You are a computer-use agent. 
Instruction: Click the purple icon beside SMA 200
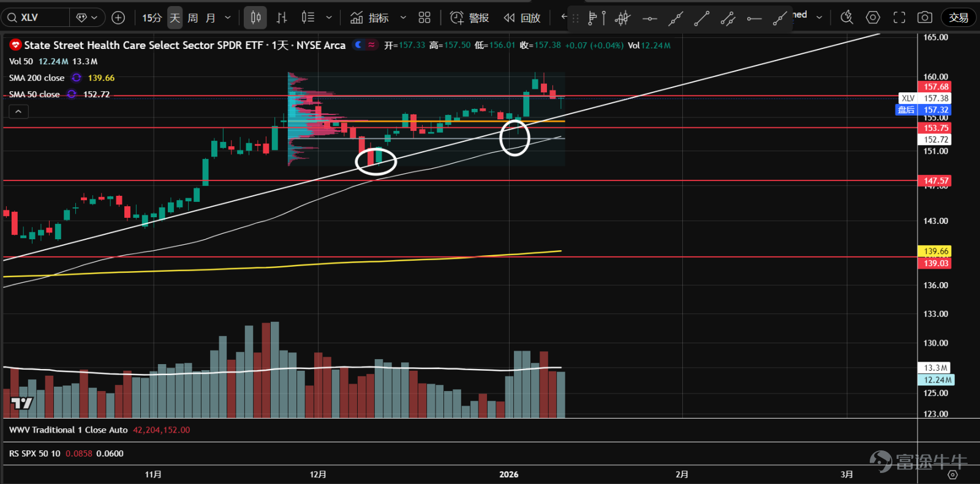77,78
